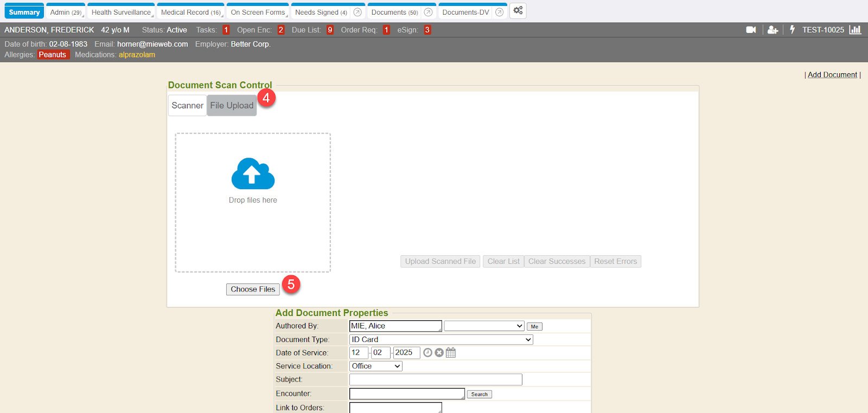Click the Search button next to Encounter
Image resolution: width=868 pixels, height=413 pixels.
click(479, 395)
